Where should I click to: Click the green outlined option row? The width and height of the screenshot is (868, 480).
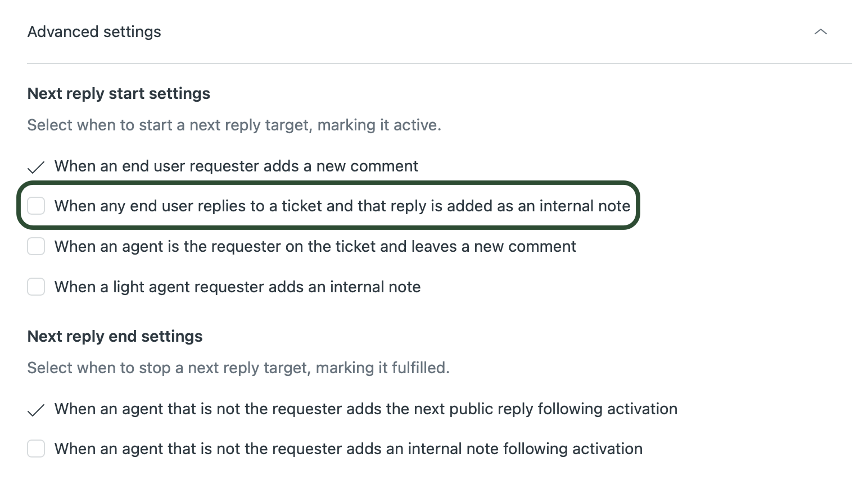pyautogui.click(x=328, y=206)
